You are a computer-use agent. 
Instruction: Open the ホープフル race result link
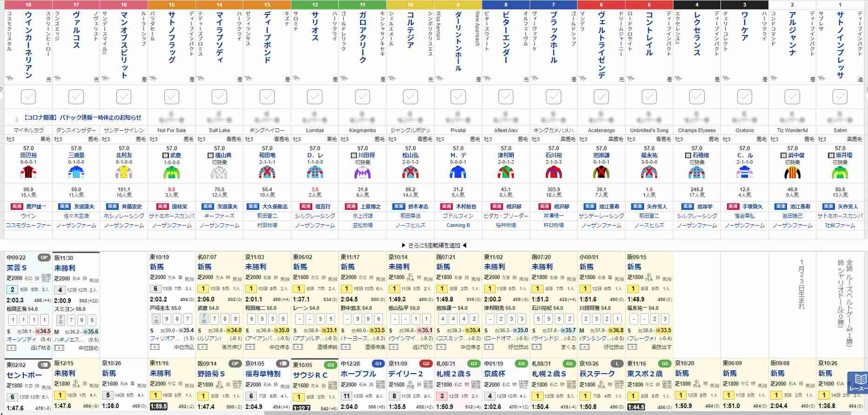(358, 374)
